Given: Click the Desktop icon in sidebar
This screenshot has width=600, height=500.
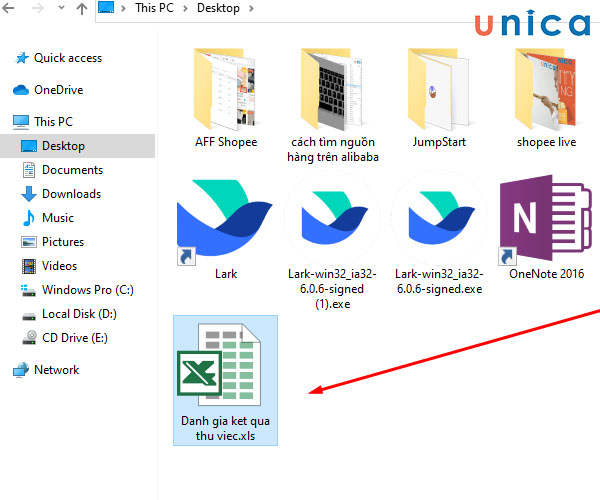Looking at the screenshot, I should coord(29,146).
